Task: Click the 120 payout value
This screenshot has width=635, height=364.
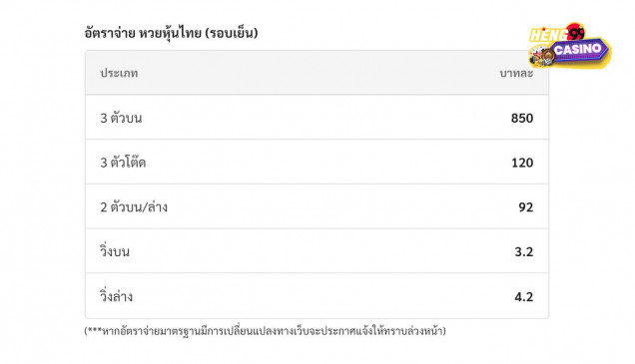Action: [522, 163]
